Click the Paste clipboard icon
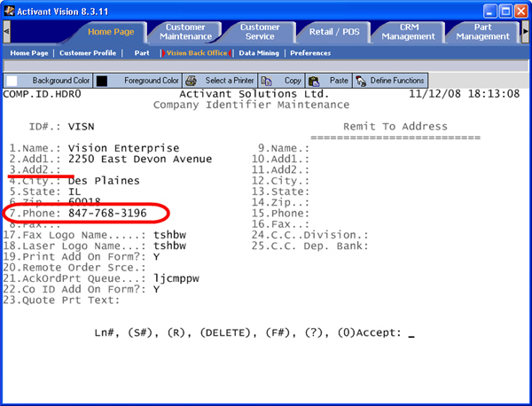The height and width of the screenshot is (406, 532). (x=314, y=81)
